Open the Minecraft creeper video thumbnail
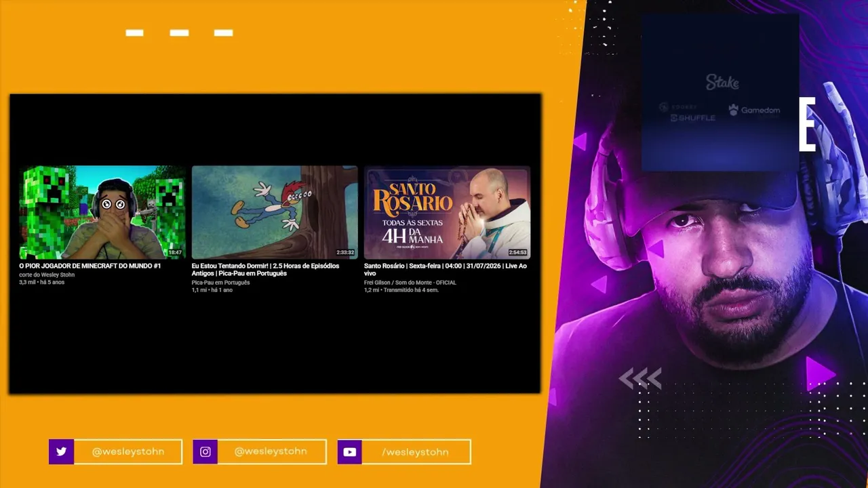 click(102, 212)
